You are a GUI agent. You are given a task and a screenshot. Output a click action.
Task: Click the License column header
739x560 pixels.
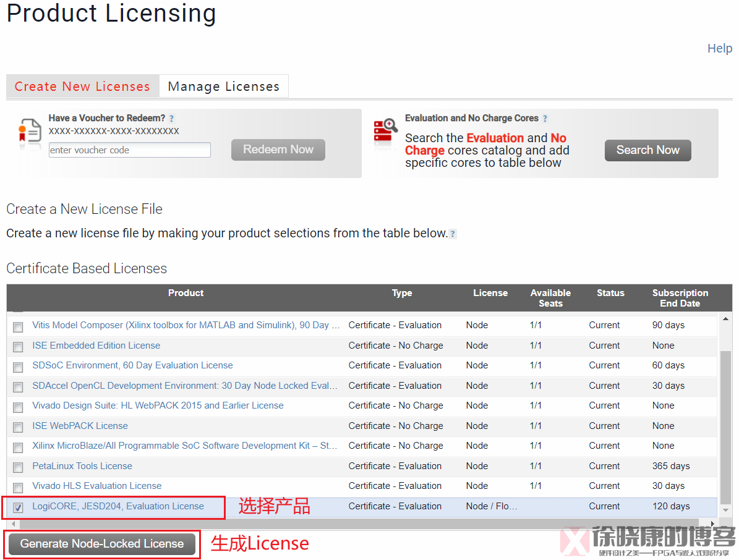pos(490,293)
